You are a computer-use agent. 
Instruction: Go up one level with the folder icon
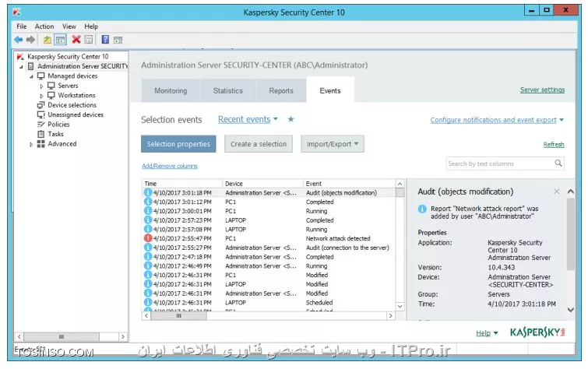[x=48, y=40]
